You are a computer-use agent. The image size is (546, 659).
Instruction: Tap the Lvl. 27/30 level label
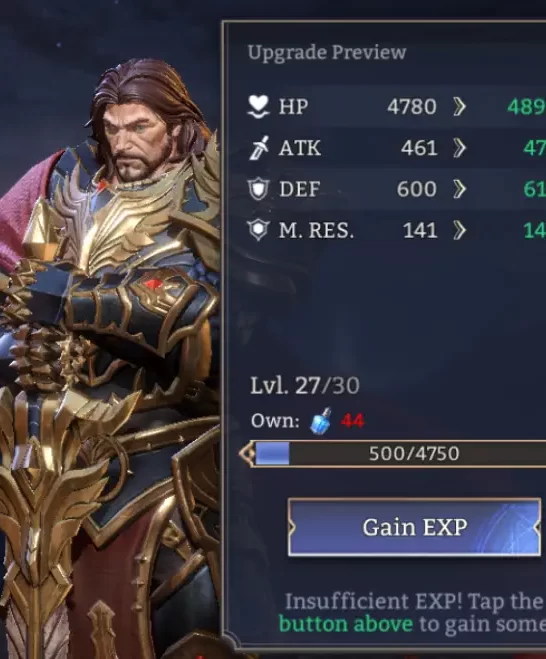[x=305, y=385]
